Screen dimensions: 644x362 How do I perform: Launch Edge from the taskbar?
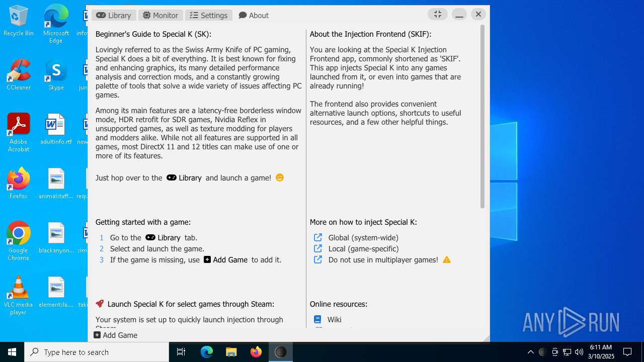pyautogui.click(x=207, y=352)
